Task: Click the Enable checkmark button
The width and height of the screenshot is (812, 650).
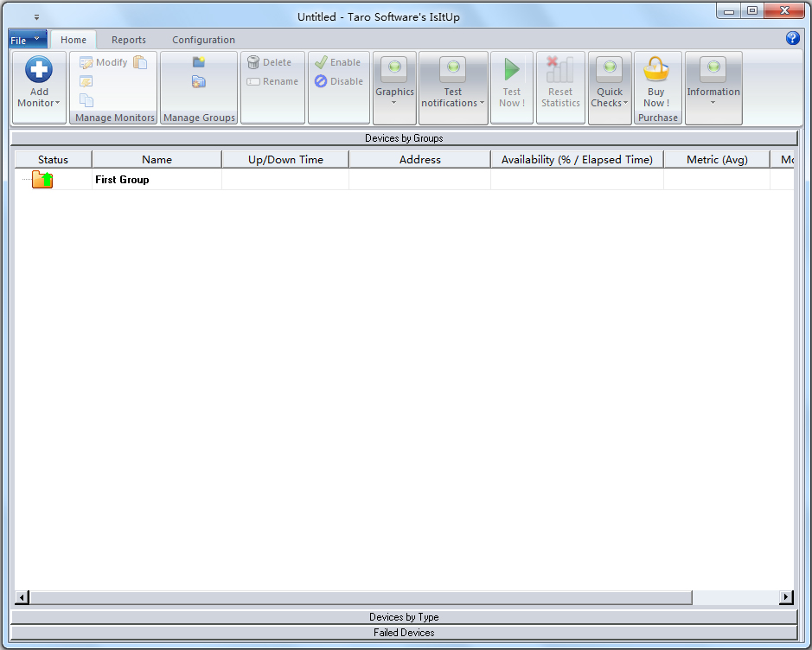Action: (338, 63)
